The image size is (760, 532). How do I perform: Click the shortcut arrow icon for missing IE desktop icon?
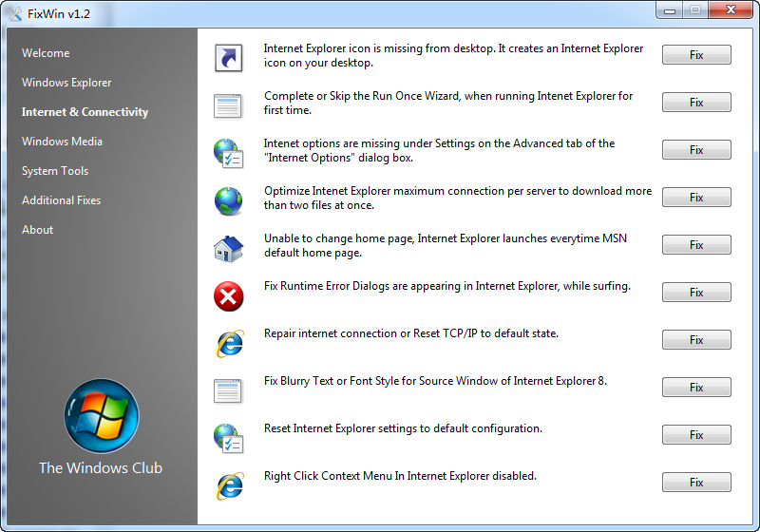228,58
